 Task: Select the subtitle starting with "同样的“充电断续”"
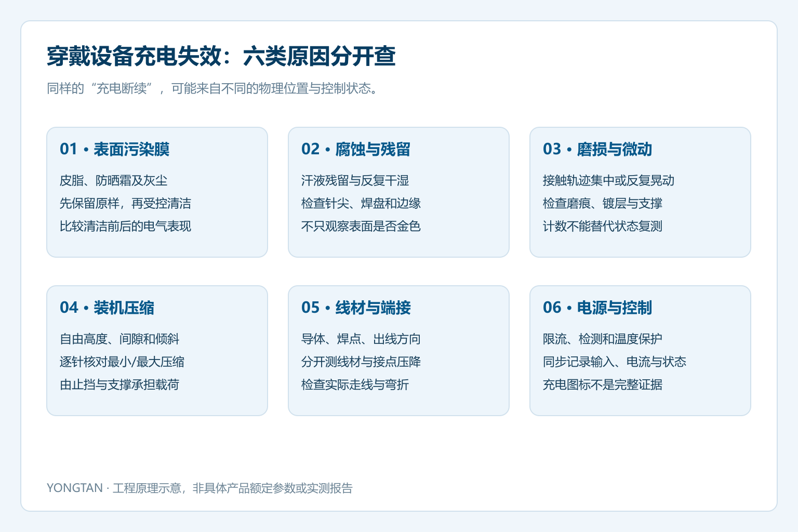click(x=212, y=88)
